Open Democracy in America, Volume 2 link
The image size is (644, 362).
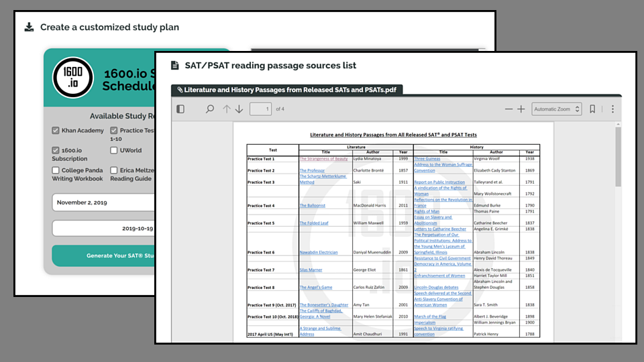443,267
